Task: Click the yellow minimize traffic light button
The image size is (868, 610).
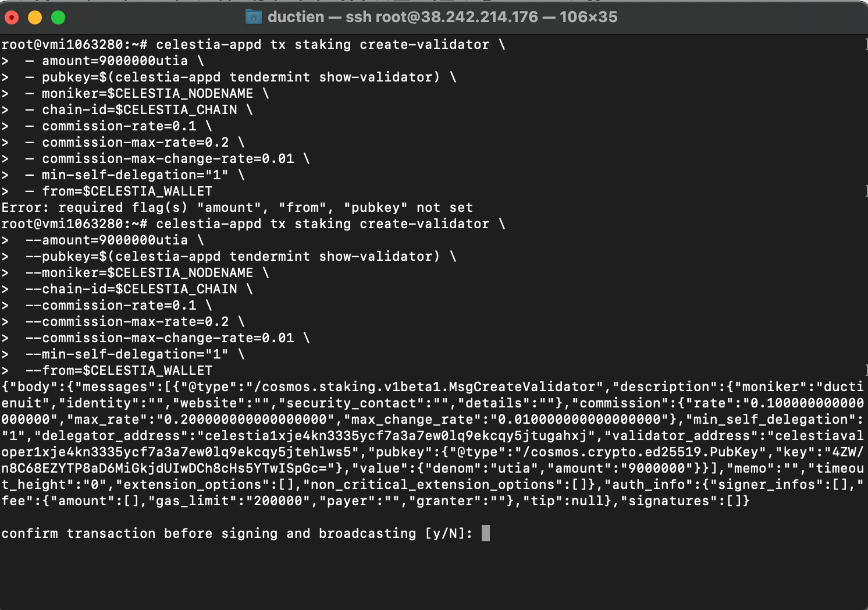Action: 35,18
